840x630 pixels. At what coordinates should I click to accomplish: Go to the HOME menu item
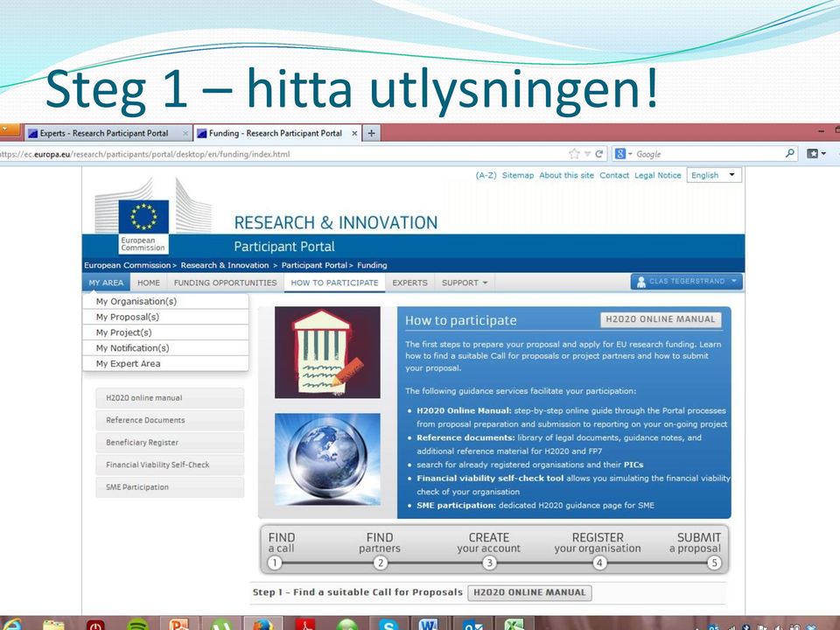[x=149, y=283]
